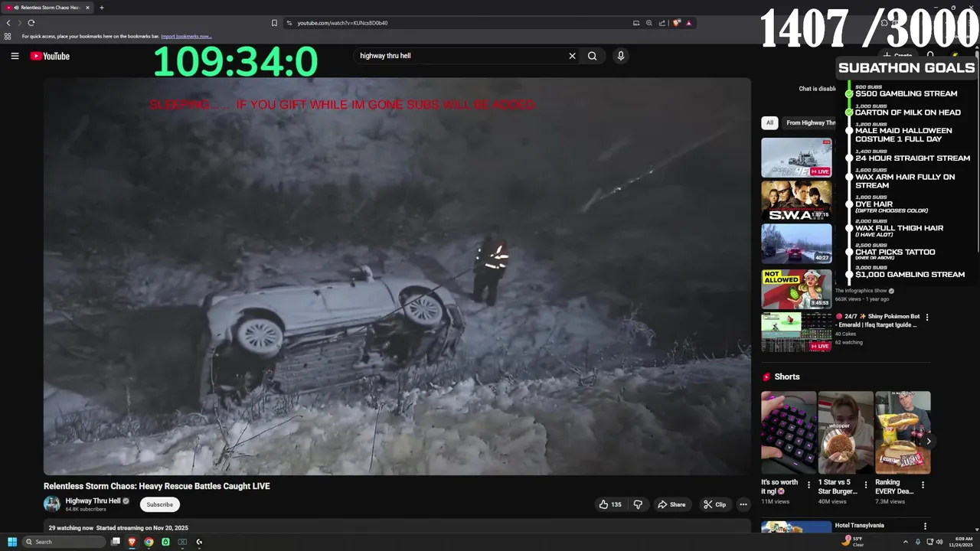
Task: Open Brave Shields lion icon
Action: (677, 23)
